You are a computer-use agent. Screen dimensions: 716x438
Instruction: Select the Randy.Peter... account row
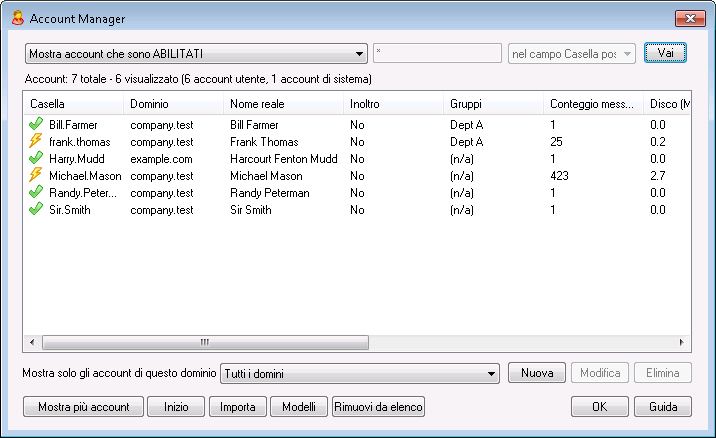coord(357,193)
